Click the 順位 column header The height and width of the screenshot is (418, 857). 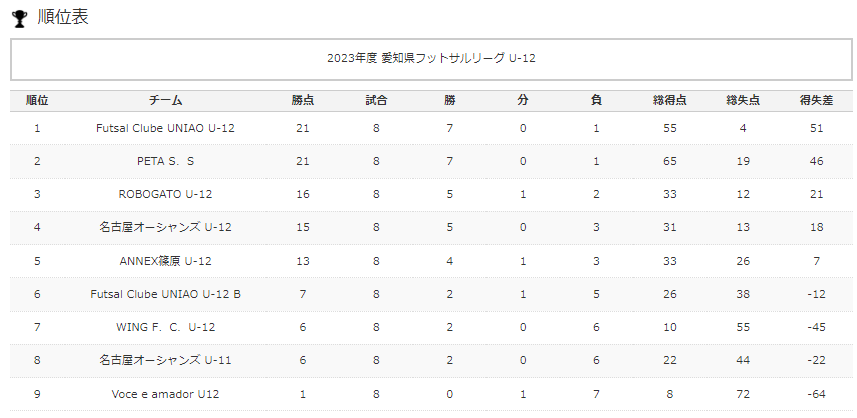pyautogui.click(x=37, y=101)
